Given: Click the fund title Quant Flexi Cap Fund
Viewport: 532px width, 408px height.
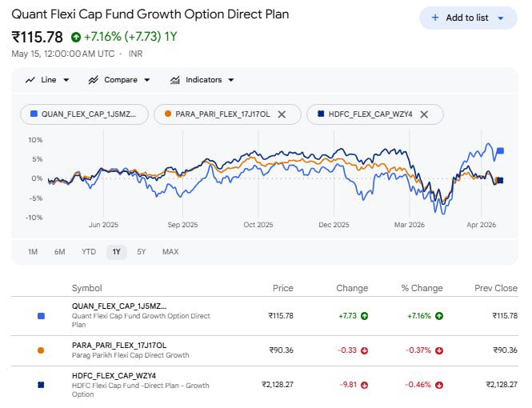Looking at the screenshot, I should tap(150, 14).
